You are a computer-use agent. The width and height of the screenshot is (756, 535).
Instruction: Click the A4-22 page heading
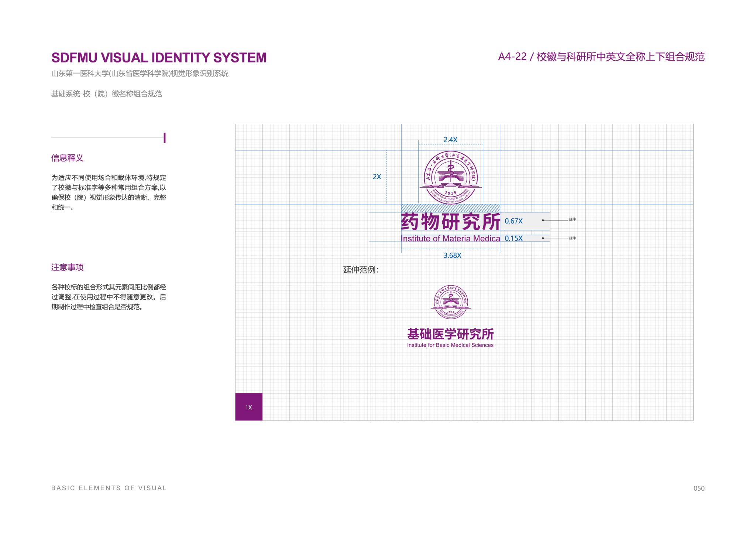(x=601, y=57)
